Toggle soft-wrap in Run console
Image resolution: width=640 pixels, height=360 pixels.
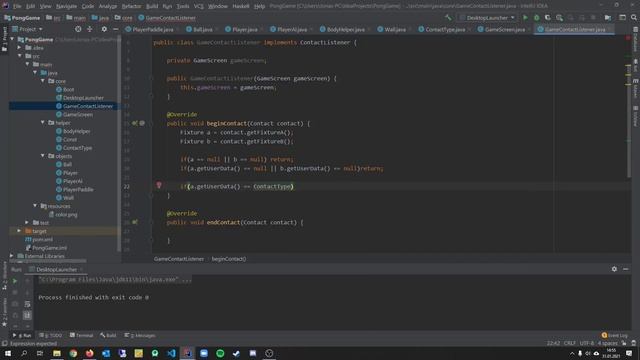[x=27, y=304]
